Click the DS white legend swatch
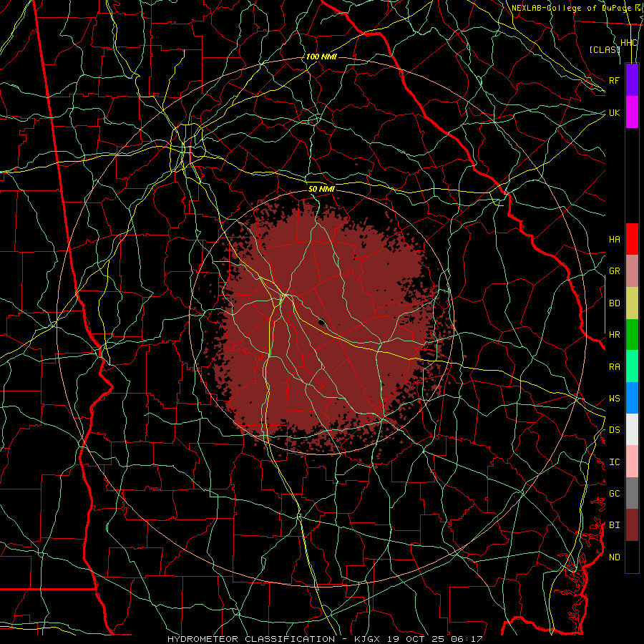 click(x=632, y=429)
